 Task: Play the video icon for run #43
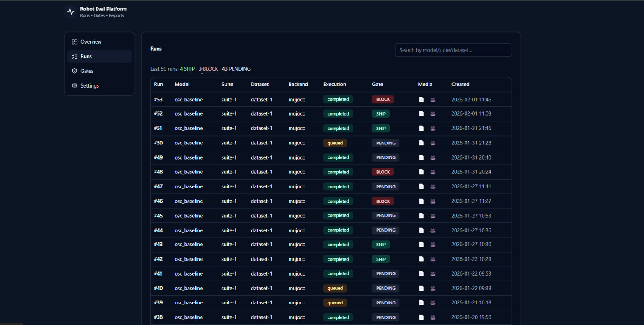coord(433,244)
